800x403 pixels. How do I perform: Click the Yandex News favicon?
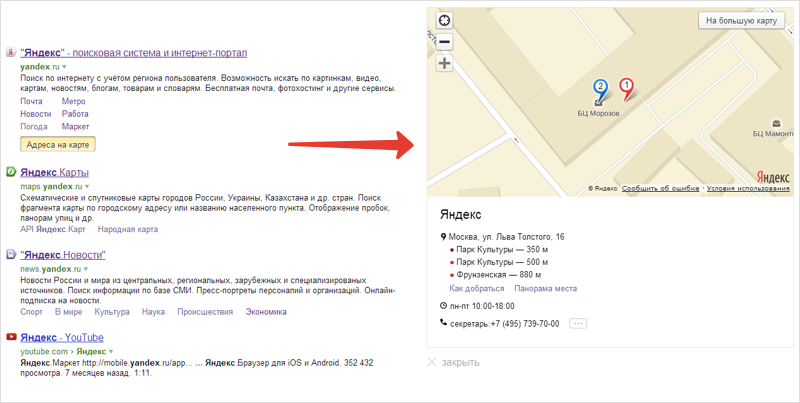[x=11, y=254]
